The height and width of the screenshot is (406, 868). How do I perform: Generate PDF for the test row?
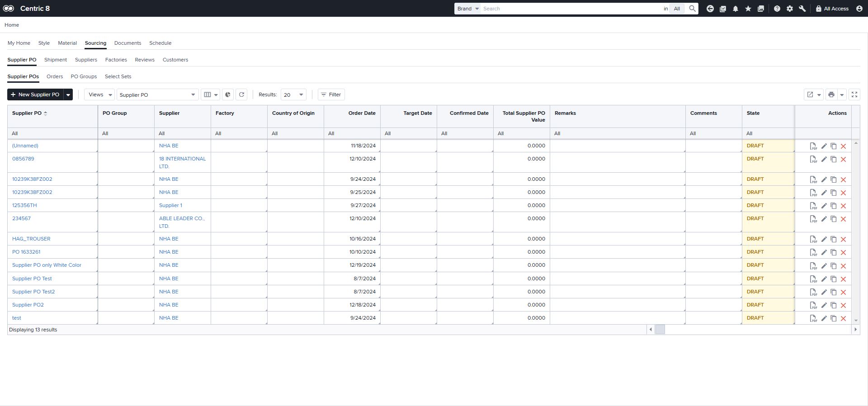(x=813, y=318)
